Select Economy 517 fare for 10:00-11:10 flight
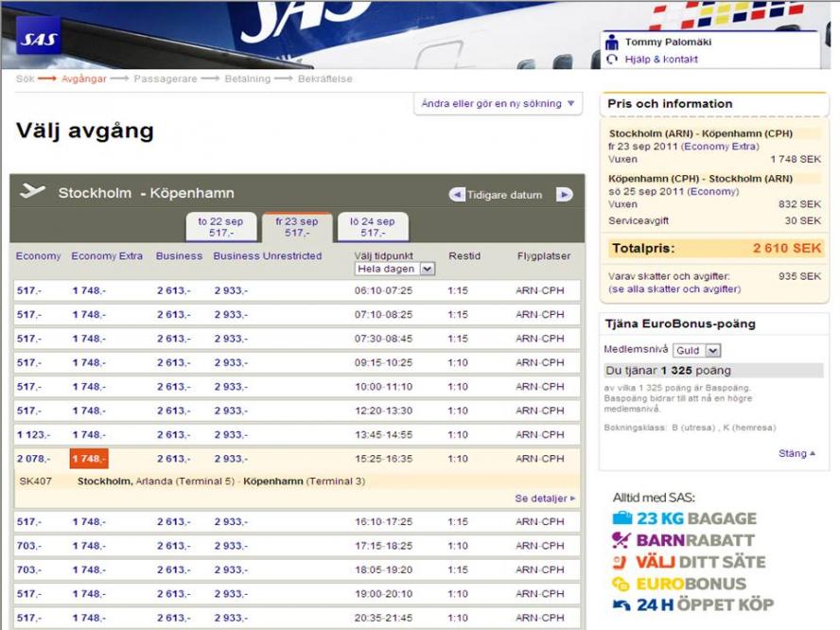 [x=29, y=387]
